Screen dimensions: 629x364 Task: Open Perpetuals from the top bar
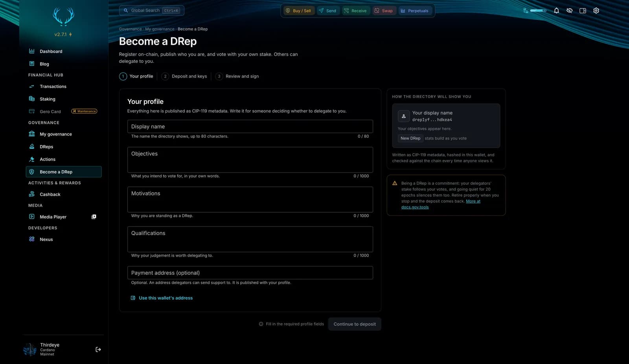click(x=415, y=11)
